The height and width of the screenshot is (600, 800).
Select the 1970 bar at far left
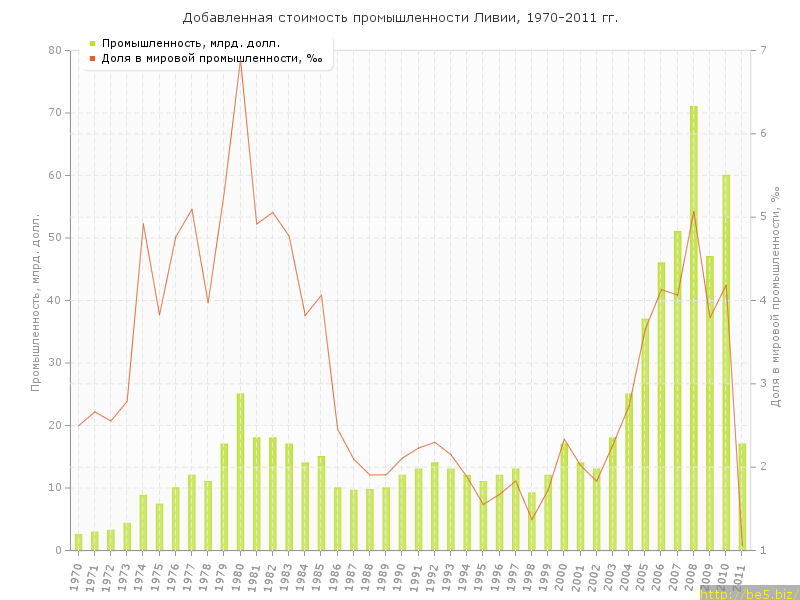79,542
